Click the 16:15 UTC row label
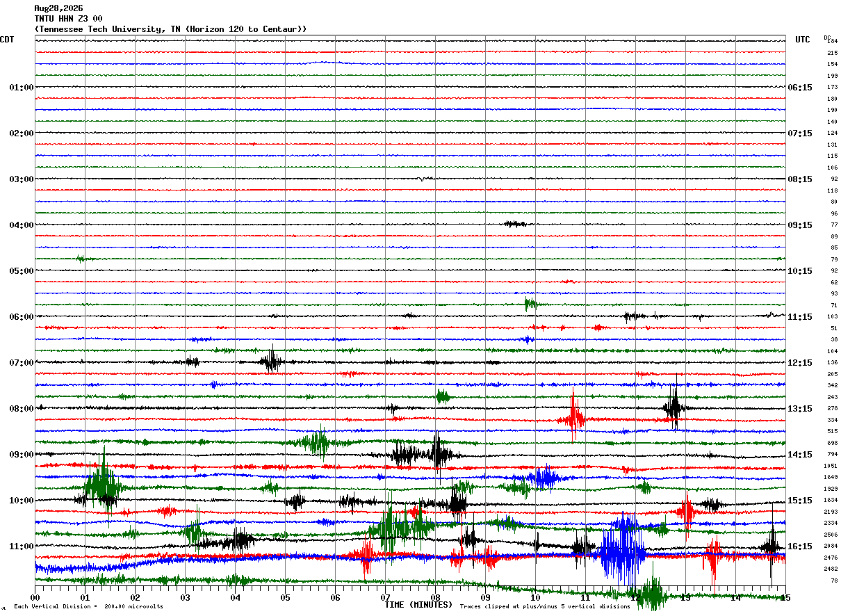Screen dimensions: 841x616 pos(800,546)
